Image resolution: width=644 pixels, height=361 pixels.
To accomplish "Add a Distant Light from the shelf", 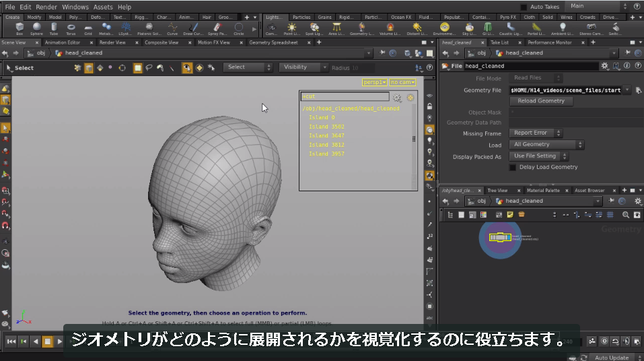I will [x=417, y=29].
